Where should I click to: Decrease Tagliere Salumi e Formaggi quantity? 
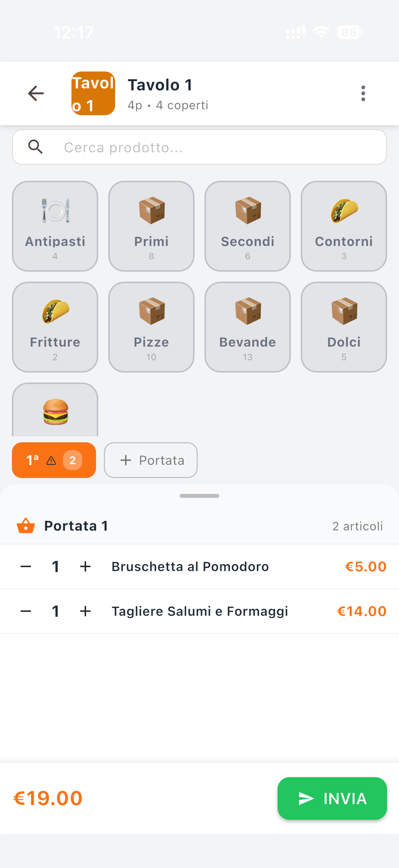click(x=26, y=611)
